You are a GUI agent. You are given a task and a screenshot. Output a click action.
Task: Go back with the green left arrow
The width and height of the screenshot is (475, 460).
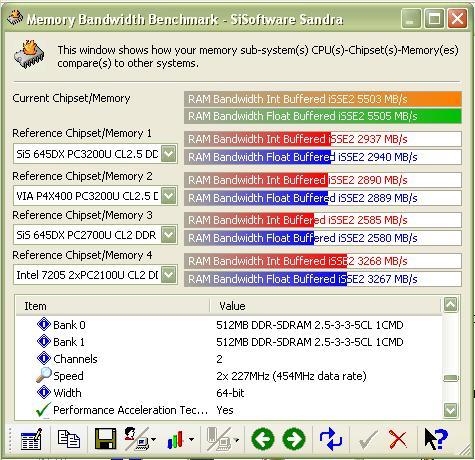pyautogui.click(x=263, y=439)
